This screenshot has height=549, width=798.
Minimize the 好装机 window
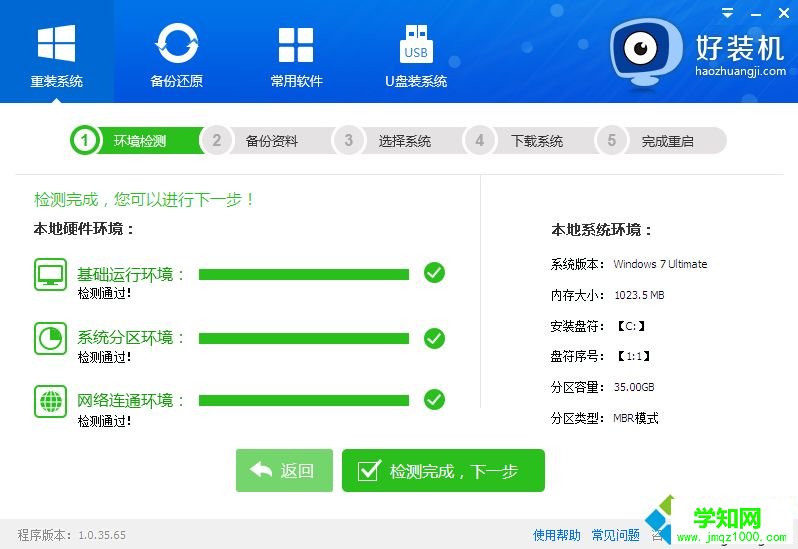coord(756,14)
